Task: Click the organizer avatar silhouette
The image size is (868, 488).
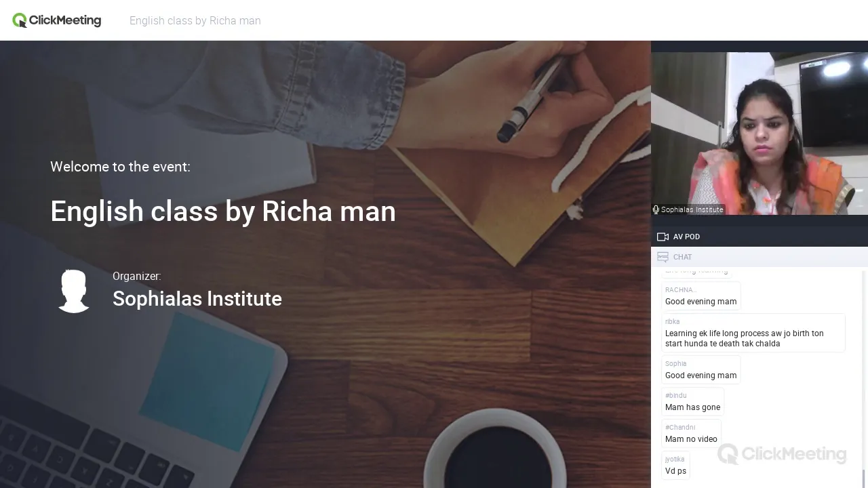Action: click(74, 291)
